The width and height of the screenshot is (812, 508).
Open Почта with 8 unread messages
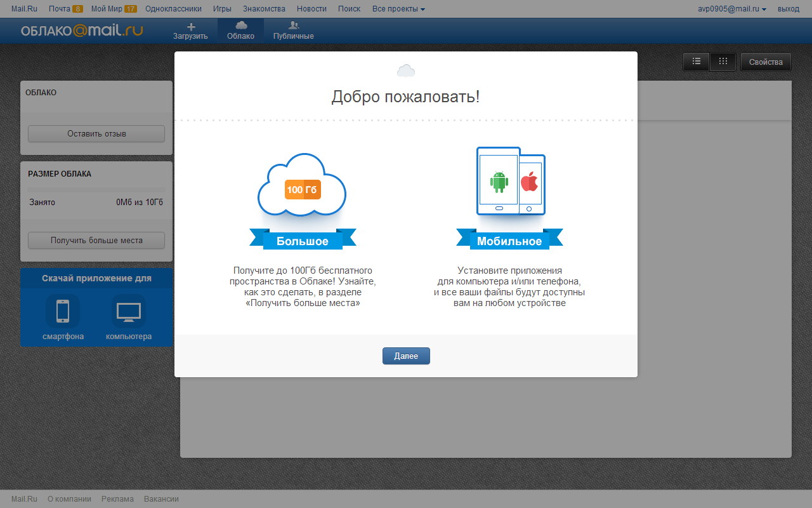pos(65,9)
